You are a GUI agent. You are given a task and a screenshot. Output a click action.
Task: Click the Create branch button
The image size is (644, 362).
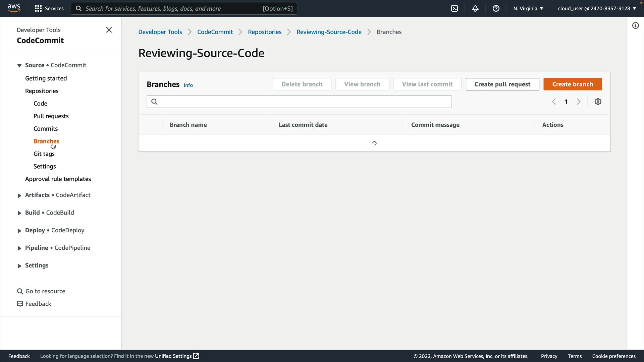[x=573, y=84]
